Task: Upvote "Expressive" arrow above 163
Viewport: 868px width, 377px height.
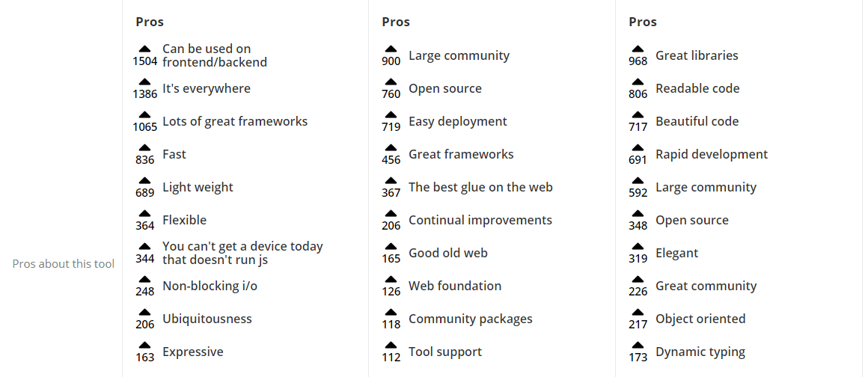Action: (x=145, y=346)
